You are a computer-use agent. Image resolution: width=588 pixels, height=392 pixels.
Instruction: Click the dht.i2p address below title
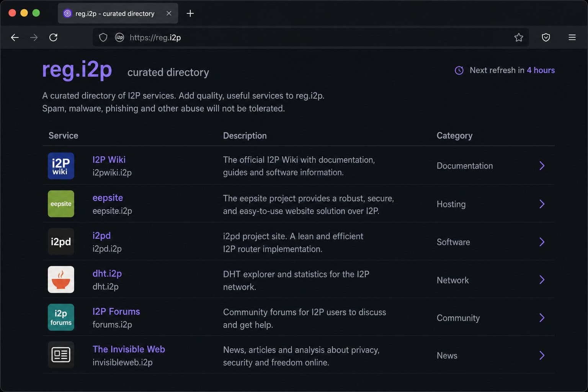coord(106,287)
